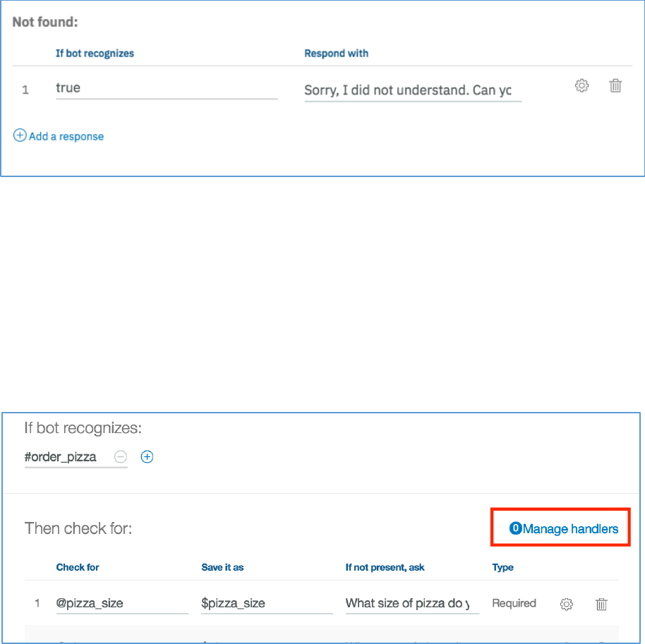This screenshot has height=644, width=645.
Task: Delete the @pizza_size slot row
Action: (601, 604)
